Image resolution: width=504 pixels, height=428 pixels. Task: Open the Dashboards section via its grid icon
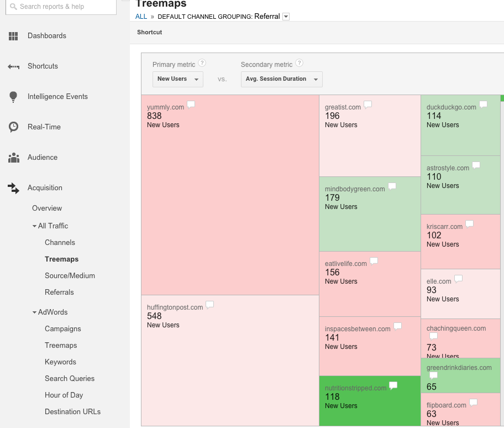point(13,35)
